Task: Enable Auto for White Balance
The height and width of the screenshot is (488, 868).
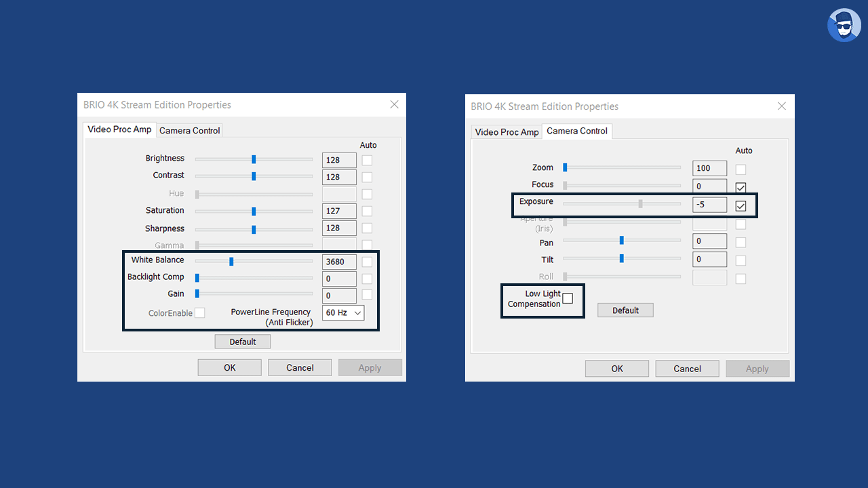Action: [367, 262]
